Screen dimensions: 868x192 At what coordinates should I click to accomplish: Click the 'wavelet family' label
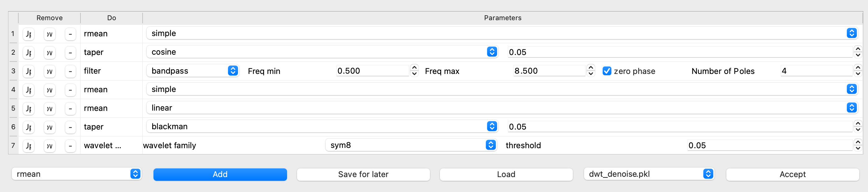(x=170, y=145)
